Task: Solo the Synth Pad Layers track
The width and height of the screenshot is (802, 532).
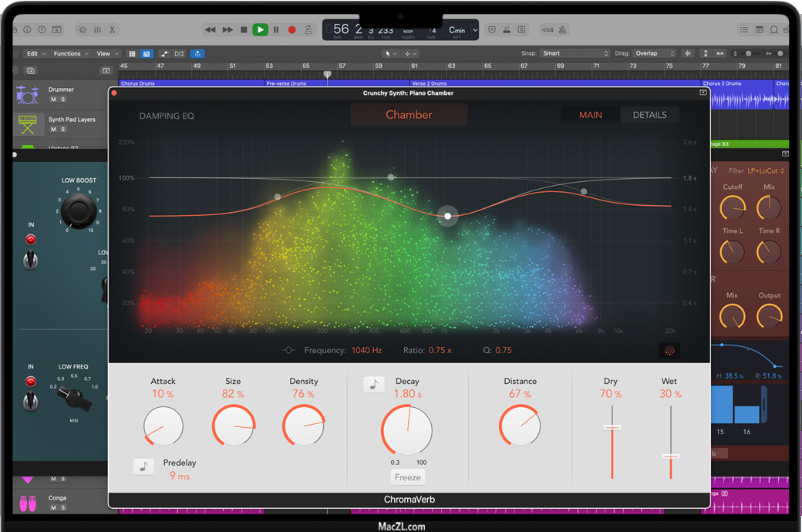Action: (62, 130)
